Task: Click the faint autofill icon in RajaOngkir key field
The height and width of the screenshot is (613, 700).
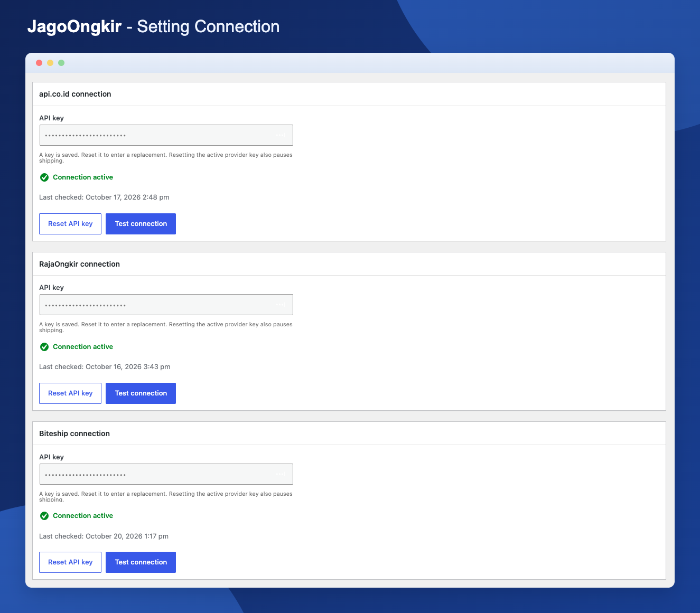Action: [281, 305]
